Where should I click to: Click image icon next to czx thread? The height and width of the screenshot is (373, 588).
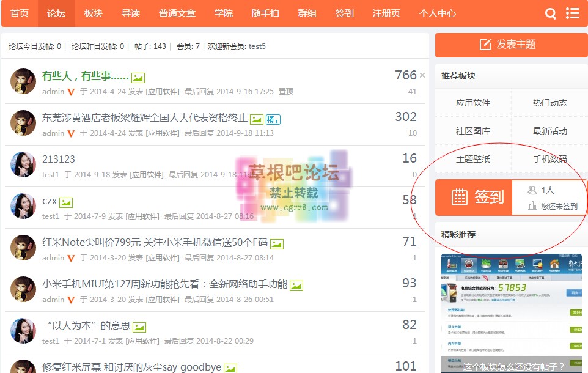[66, 202]
